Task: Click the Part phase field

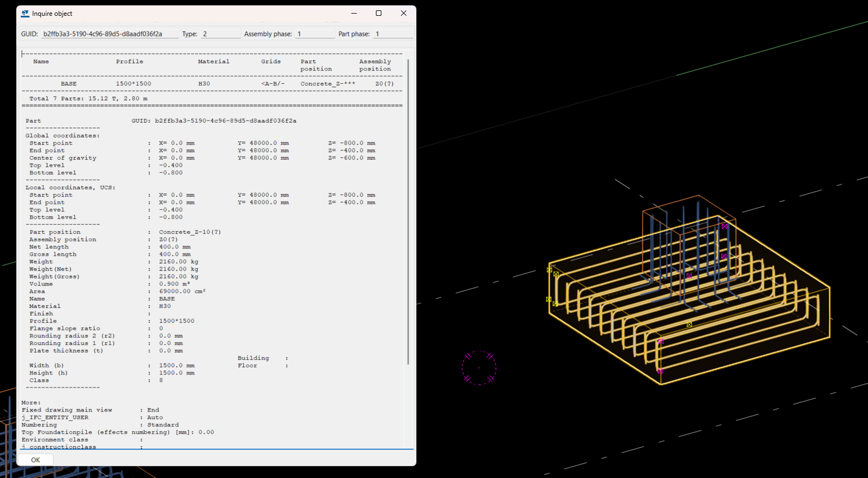Action: point(392,34)
